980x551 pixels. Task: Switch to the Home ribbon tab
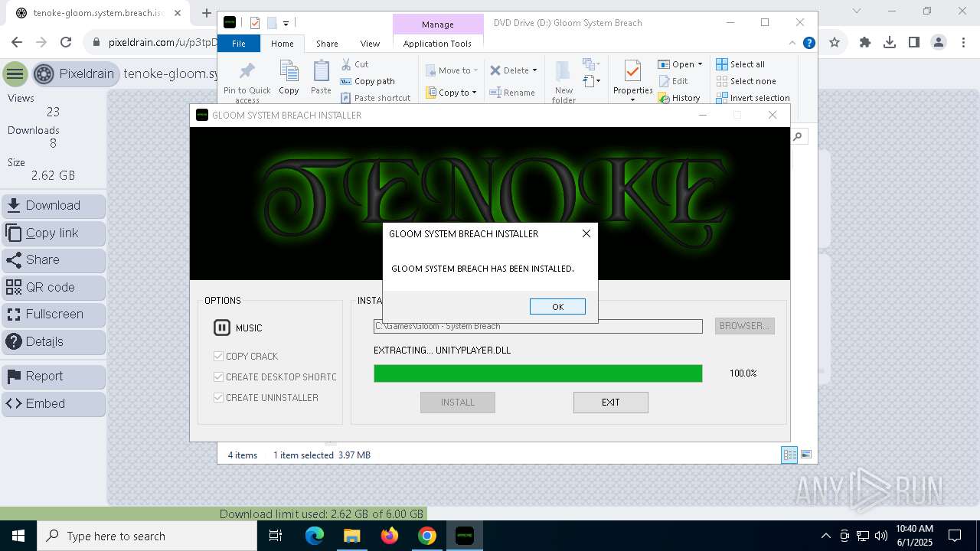tap(282, 44)
